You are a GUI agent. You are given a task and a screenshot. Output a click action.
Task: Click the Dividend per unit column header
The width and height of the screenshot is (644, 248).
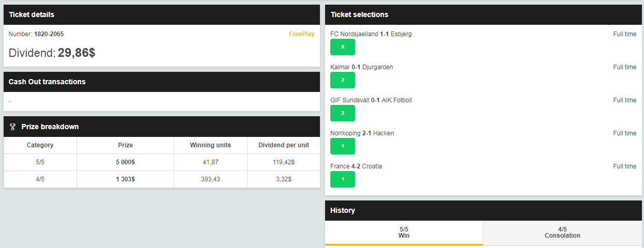[284, 145]
